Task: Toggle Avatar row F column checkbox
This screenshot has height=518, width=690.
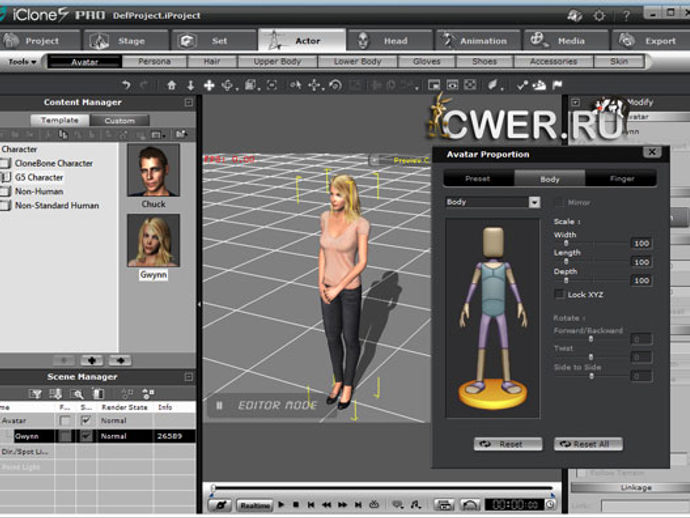Action: (65, 421)
